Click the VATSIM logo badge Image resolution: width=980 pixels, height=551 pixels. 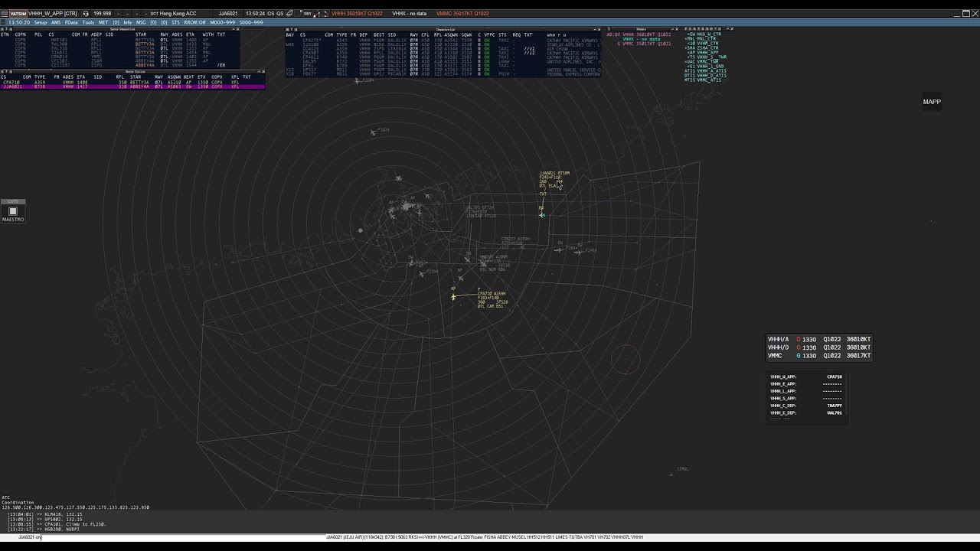pos(18,14)
